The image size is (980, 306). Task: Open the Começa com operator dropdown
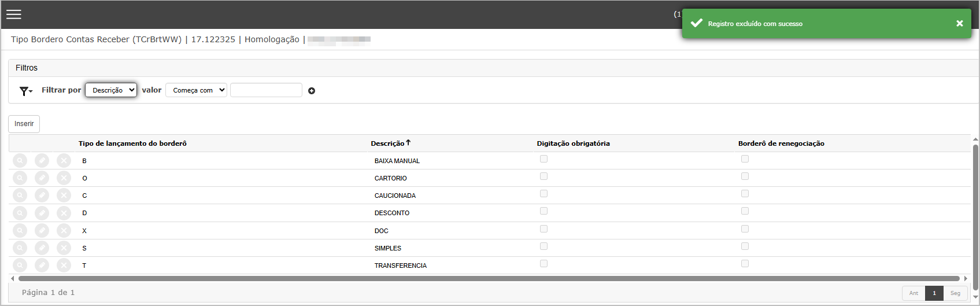pyautogui.click(x=196, y=90)
